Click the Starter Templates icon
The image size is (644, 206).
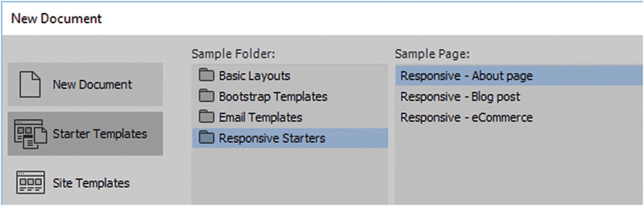tap(30, 134)
